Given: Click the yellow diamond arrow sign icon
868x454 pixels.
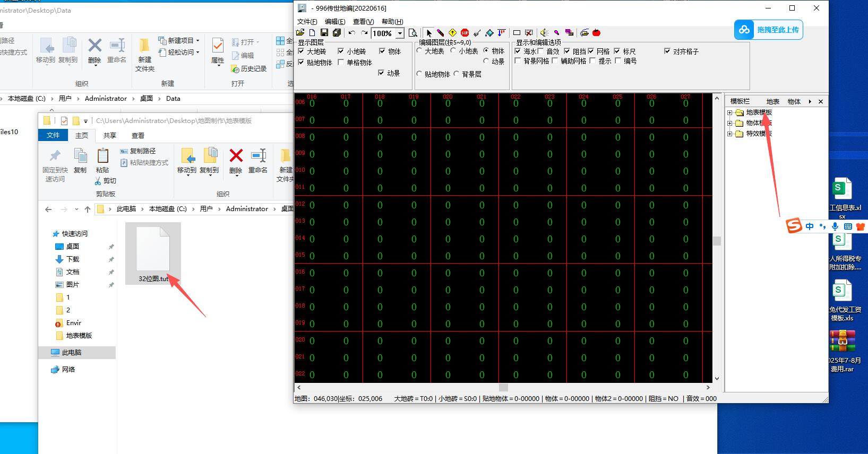Looking at the screenshot, I should [452, 33].
